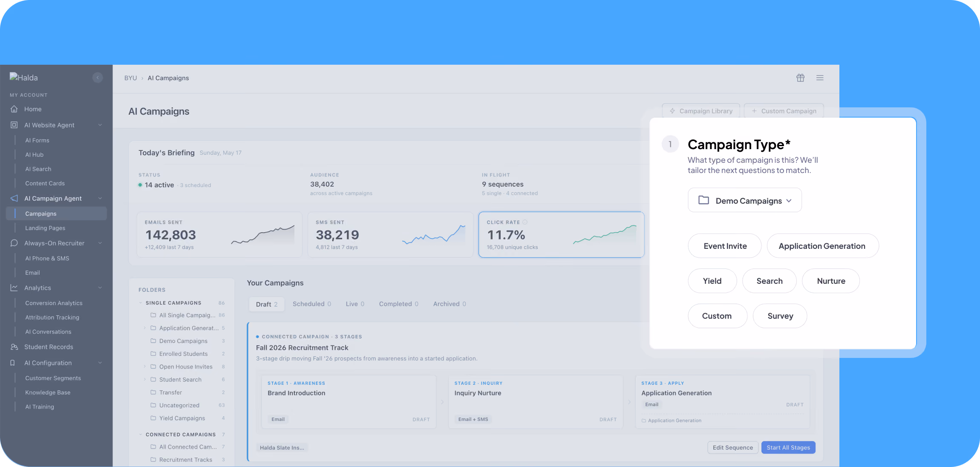Open AI Forms in the sidebar

(37, 140)
